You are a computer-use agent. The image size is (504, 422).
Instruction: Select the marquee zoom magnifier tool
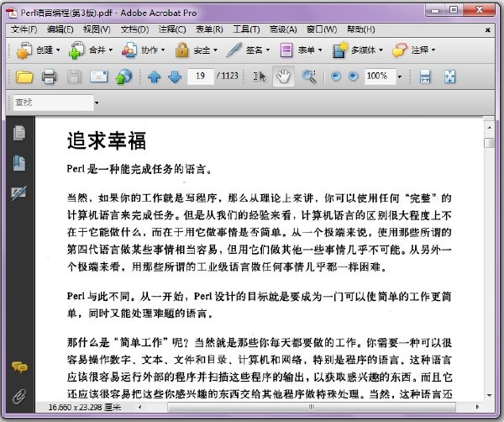point(309,76)
